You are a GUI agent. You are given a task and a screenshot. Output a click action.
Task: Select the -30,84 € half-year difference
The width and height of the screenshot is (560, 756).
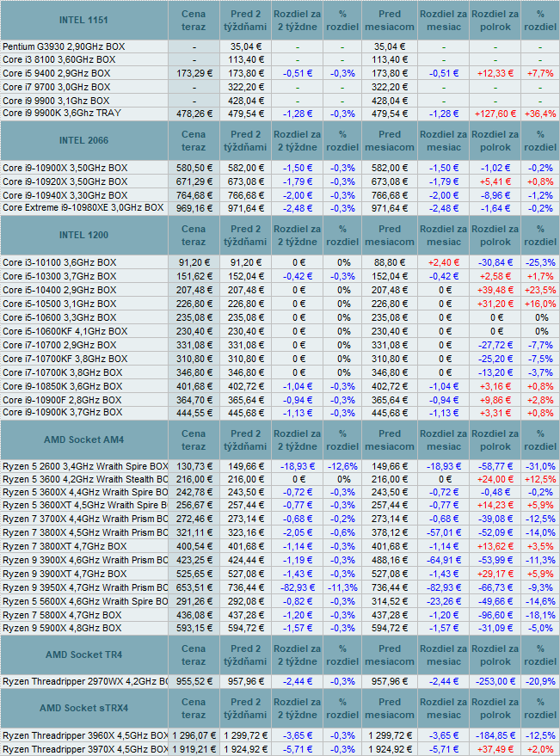click(x=495, y=263)
